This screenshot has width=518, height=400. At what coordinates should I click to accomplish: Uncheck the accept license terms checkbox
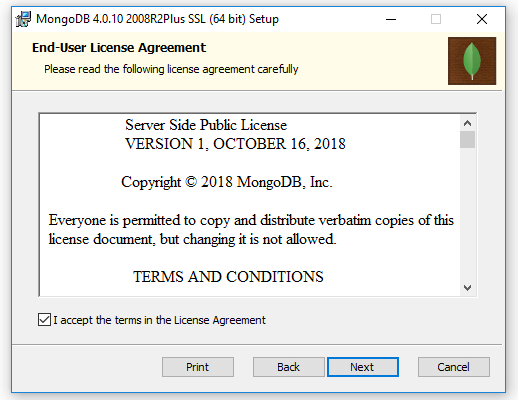tap(44, 320)
